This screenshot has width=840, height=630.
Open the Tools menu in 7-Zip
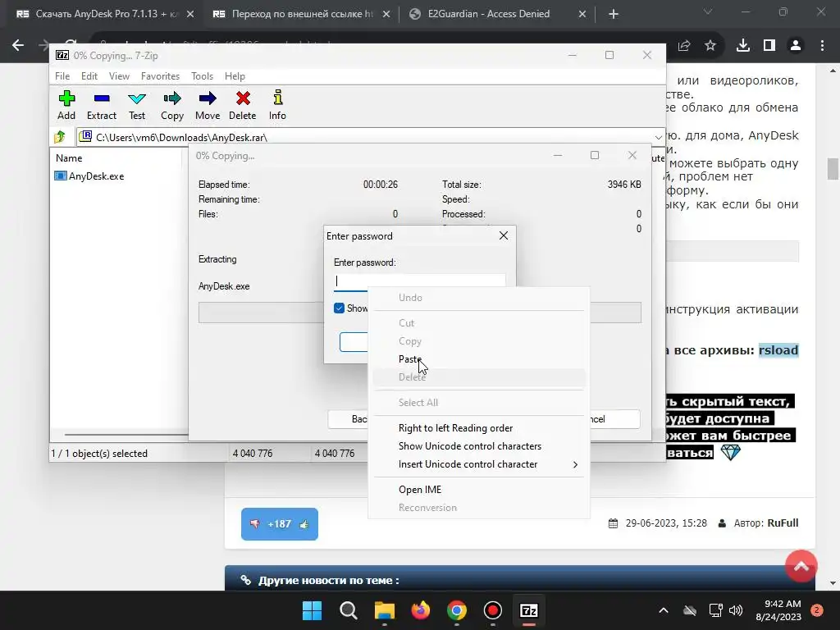point(202,76)
